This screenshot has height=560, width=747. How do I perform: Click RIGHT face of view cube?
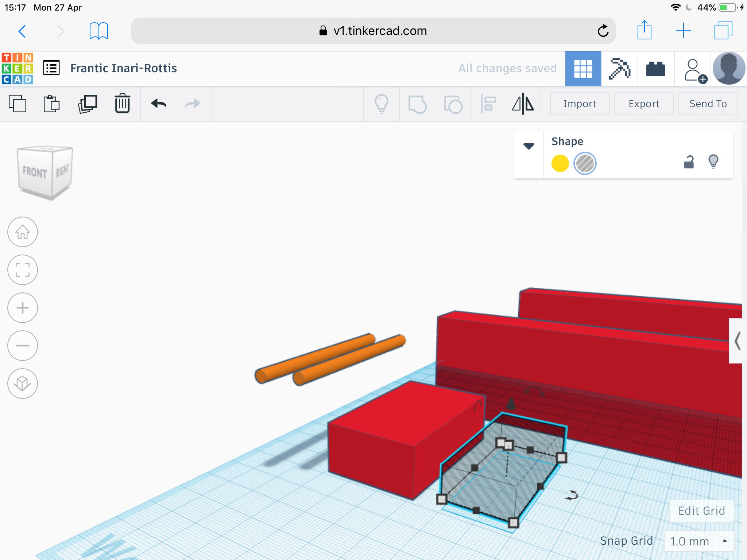(62, 171)
